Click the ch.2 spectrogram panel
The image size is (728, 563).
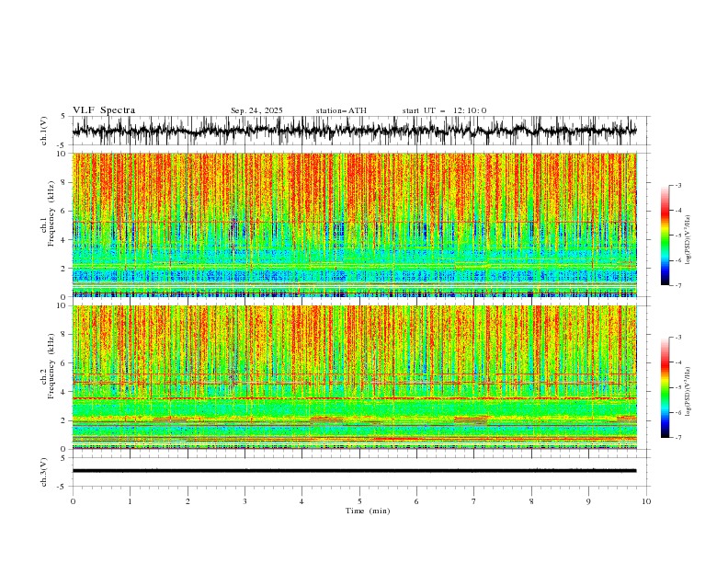click(354, 377)
